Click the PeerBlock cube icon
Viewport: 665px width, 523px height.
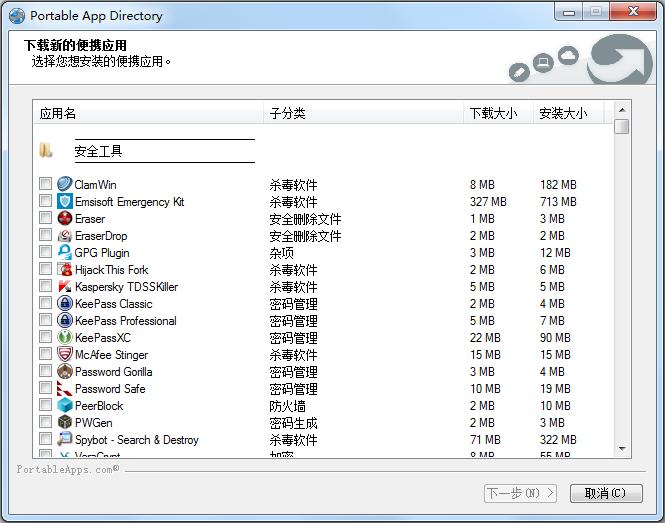point(65,405)
